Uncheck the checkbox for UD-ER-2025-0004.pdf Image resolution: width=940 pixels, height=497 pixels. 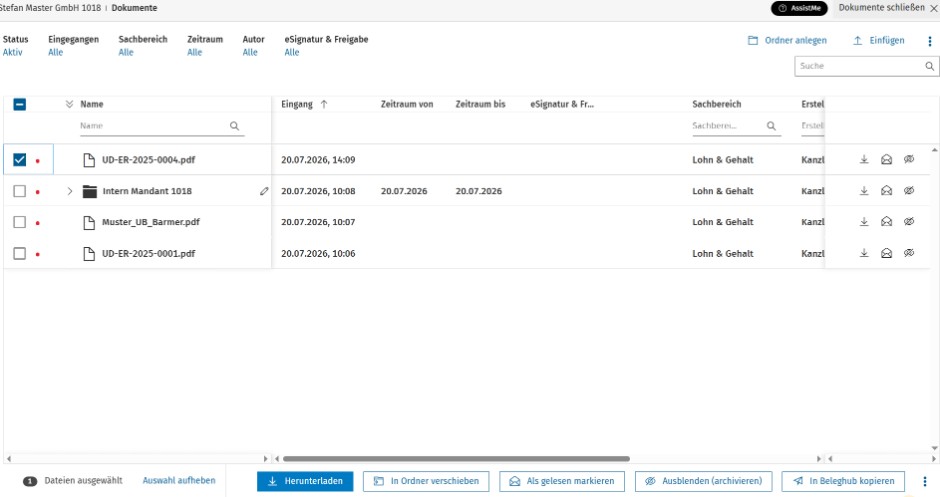coord(20,159)
